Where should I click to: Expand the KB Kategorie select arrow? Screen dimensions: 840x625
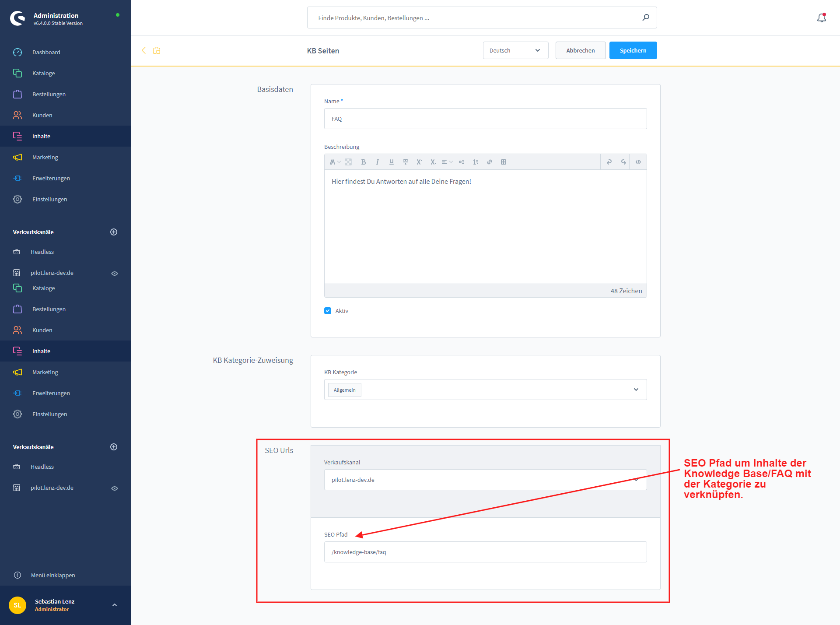click(636, 390)
